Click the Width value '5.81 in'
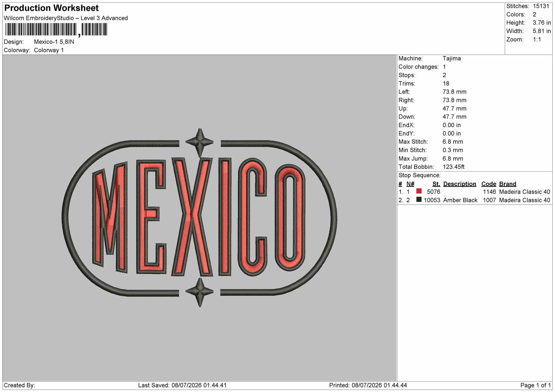The width and height of the screenshot is (555, 392). pyautogui.click(x=542, y=31)
